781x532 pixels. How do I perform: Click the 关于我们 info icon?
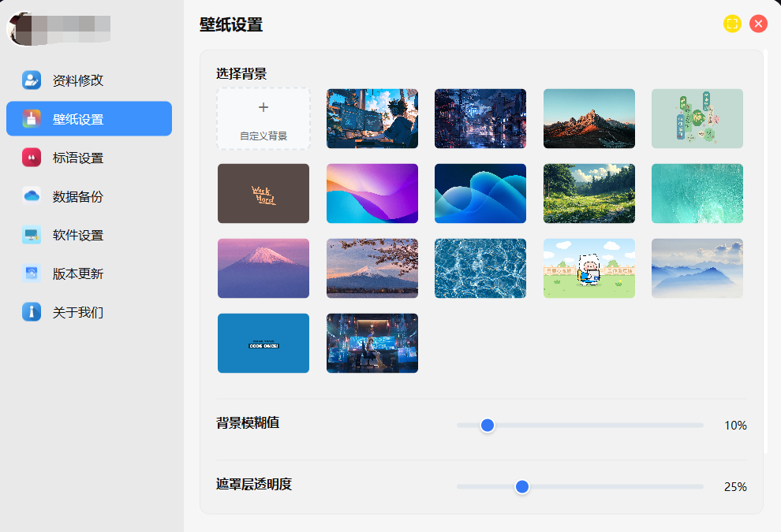(32, 312)
